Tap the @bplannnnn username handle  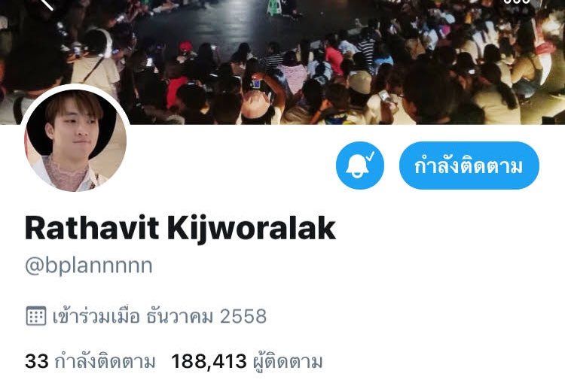[x=89, y=266]
